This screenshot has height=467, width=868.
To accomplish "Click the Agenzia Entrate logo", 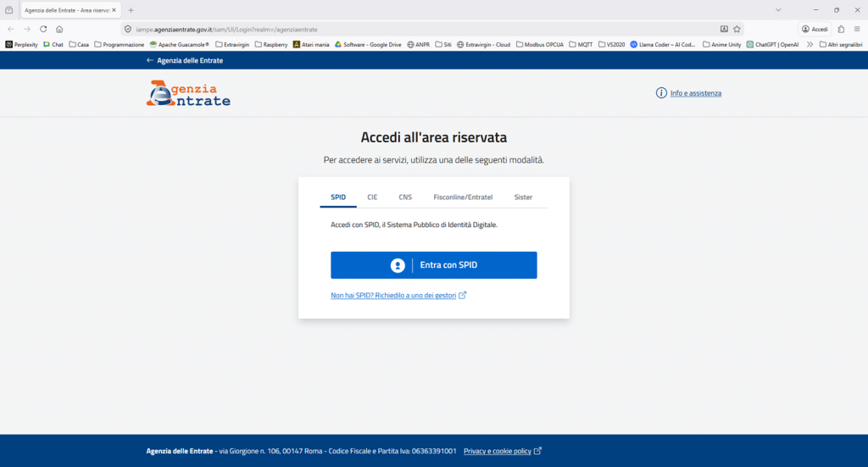I will point(188,93).
